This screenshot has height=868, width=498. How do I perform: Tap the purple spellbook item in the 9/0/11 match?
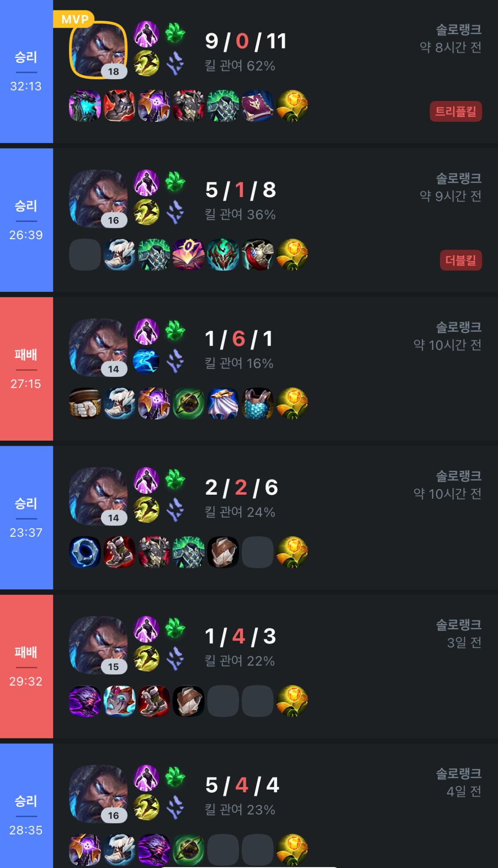[x=258, y=106]
